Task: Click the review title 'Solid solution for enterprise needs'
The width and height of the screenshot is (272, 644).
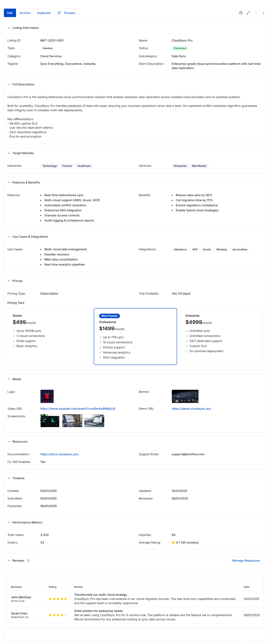Action: pos(98,611)
